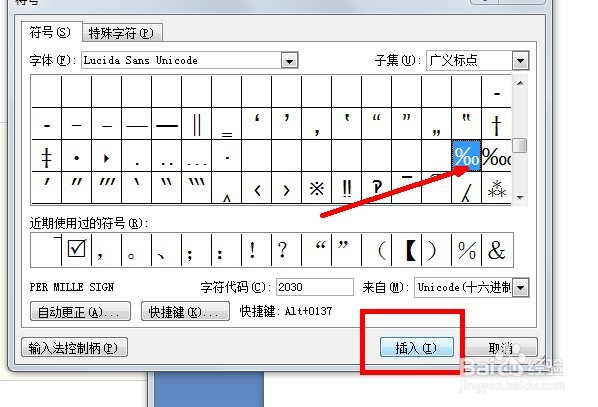This screenshot has width=598, height=407.
Task: Choose the triple prime symbol ‴
Action: (106, 188)
